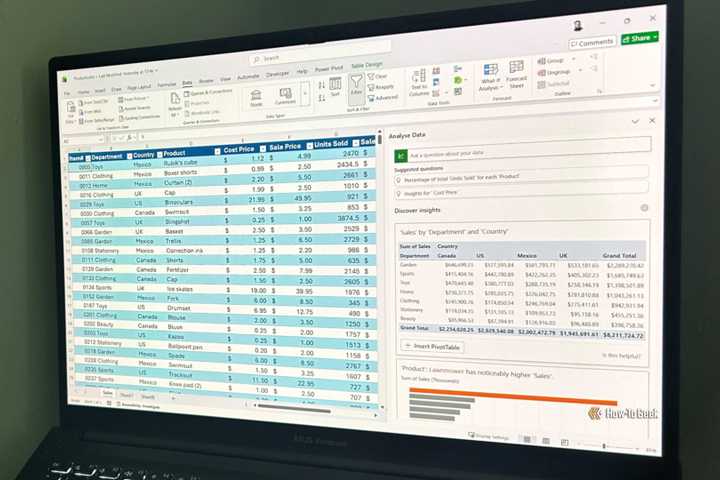Click the Remove Duplicates icon
The height and width of the screenshot is (480, 720).
[x=436, y=82]
